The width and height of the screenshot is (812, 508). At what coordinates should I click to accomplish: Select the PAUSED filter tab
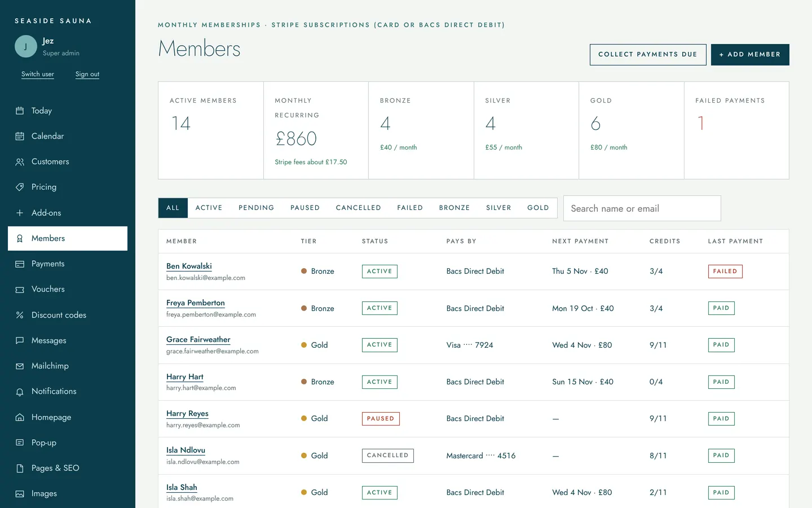305,208
